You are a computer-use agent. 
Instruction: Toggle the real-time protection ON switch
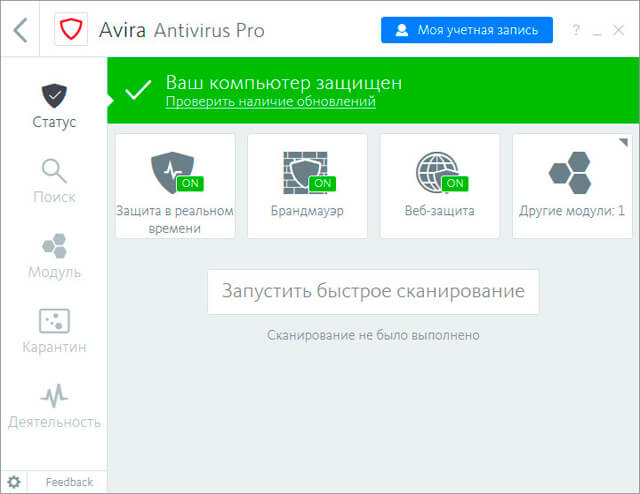click(x=189, y=184)
